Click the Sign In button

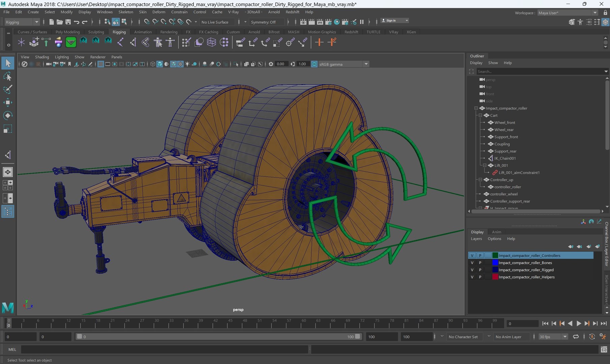[x=395, y=21]
